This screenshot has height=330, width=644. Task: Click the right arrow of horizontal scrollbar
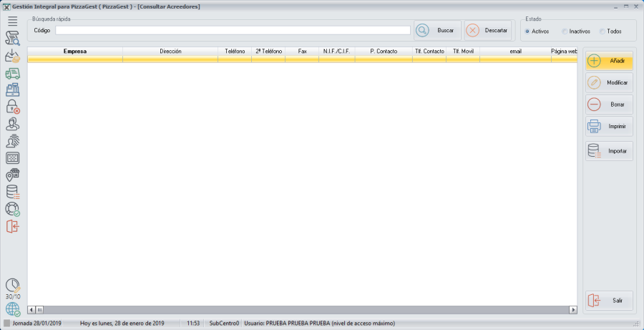coord(573,310)
